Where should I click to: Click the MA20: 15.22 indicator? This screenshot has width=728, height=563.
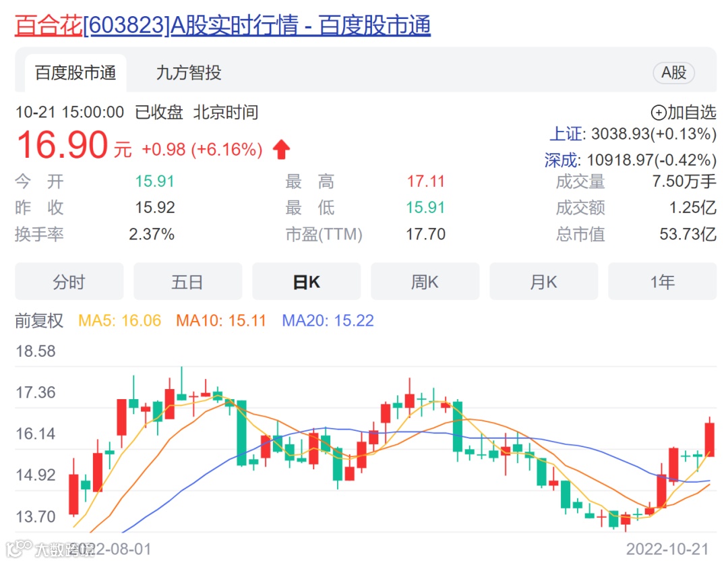tap(328, 320)
